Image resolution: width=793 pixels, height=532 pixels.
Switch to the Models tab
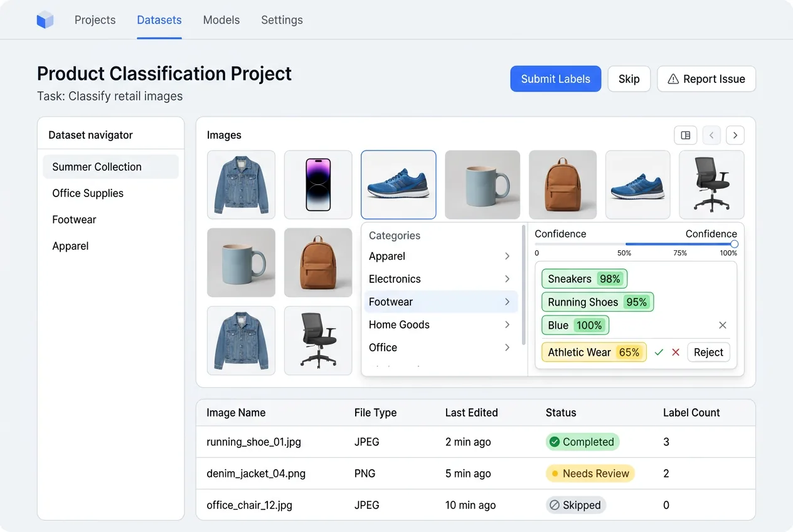[221, 19]
